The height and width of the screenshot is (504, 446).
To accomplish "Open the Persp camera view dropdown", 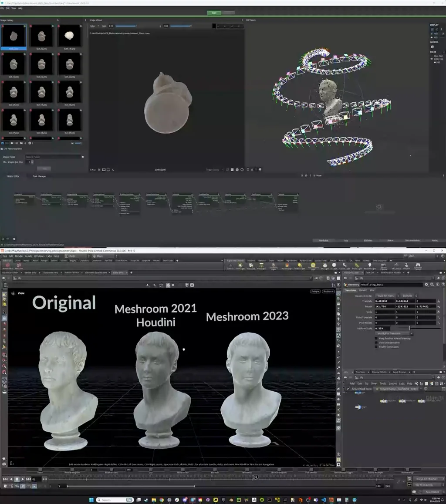I will (315, 291).
